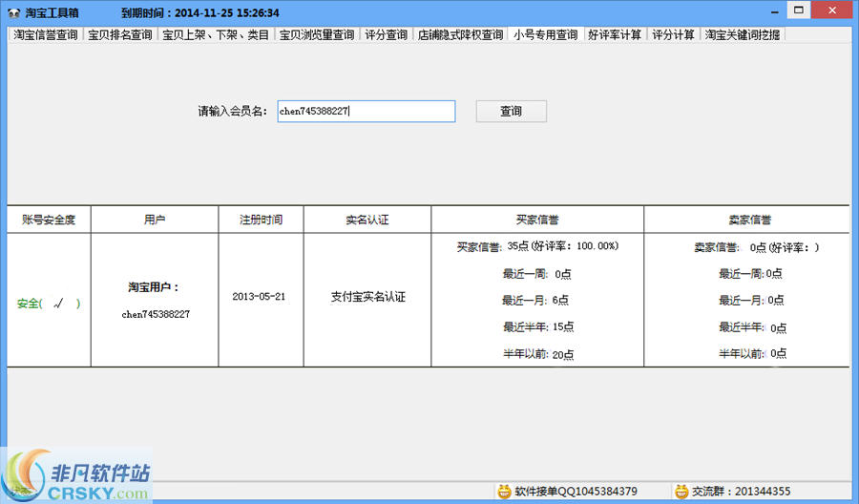This screenshot has height=504, width=859.
Task: Click the 卖家信誉 column header
Action: click(x=749, y=220)
